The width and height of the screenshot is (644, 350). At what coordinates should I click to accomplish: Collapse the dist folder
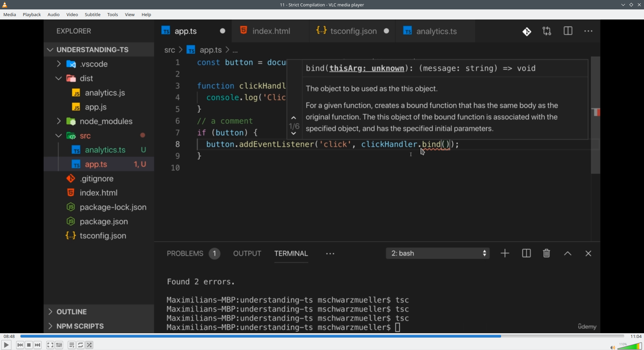coord(99,79)
